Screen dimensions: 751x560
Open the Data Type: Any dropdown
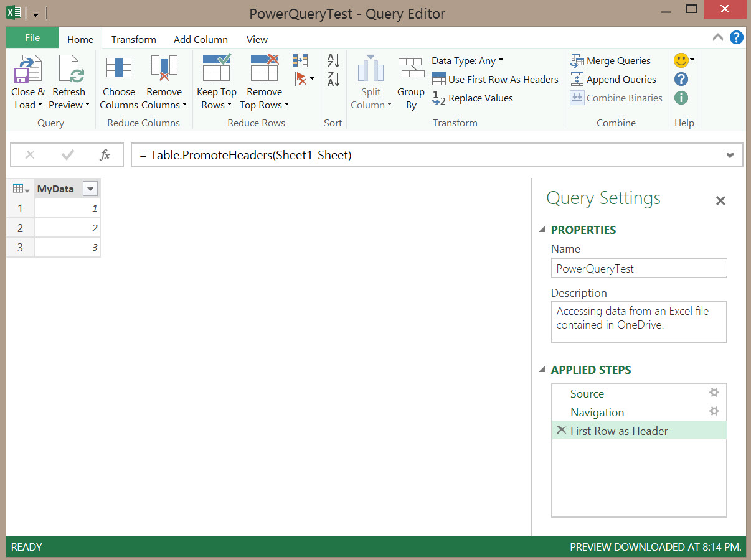(x=468, y=60)
